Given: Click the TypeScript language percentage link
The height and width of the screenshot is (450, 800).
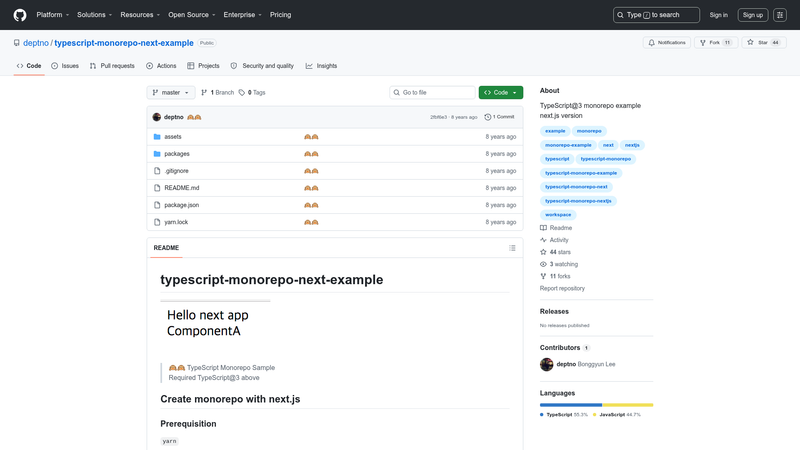Looking at the screenshot, I should pyautogui.click(x=564, y=415).
